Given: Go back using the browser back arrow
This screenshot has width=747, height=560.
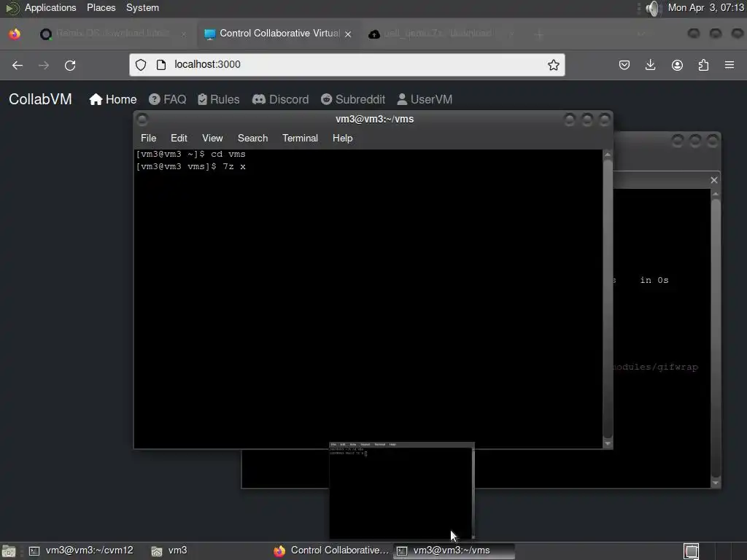Looking at the screenshot, I should pyautogui.click(x=18, y=65).
